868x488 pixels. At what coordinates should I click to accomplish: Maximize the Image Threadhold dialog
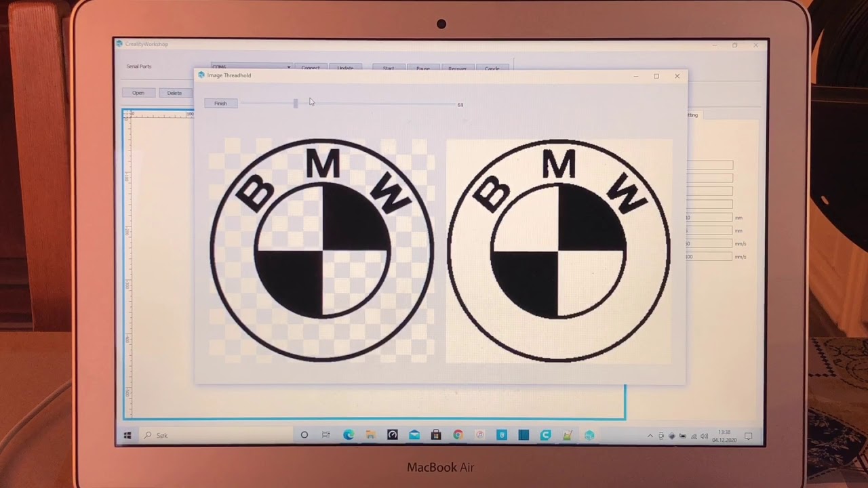pyautogui.click(x=656, y=76)
